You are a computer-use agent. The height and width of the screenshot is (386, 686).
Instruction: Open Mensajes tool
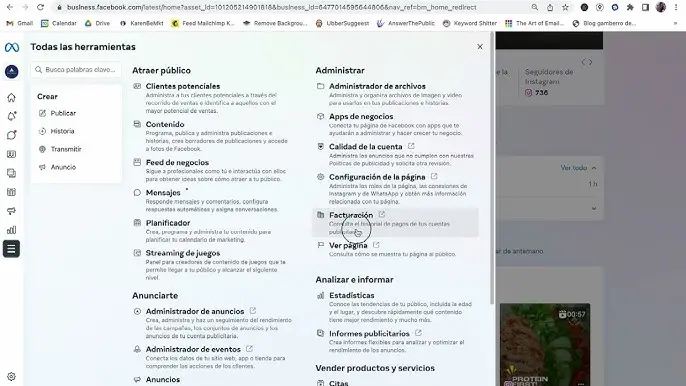click(x=163, y=193)
